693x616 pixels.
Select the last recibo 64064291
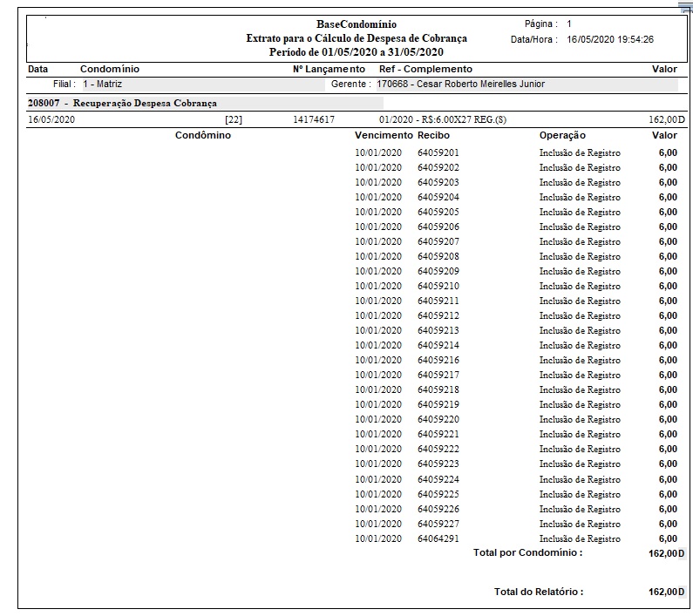(x=438, y=538)
